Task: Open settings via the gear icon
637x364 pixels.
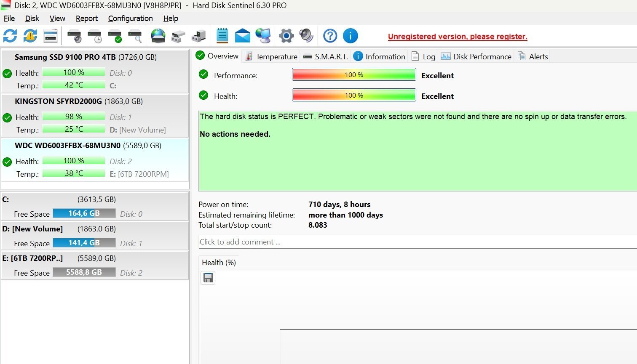Action: click(286, 36)
